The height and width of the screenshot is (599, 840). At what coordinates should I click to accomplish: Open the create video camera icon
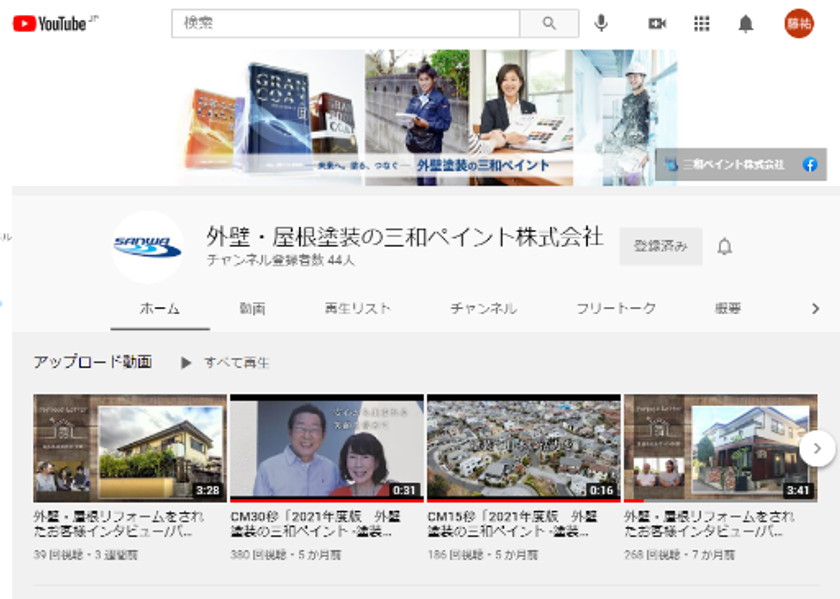(657, 24)
